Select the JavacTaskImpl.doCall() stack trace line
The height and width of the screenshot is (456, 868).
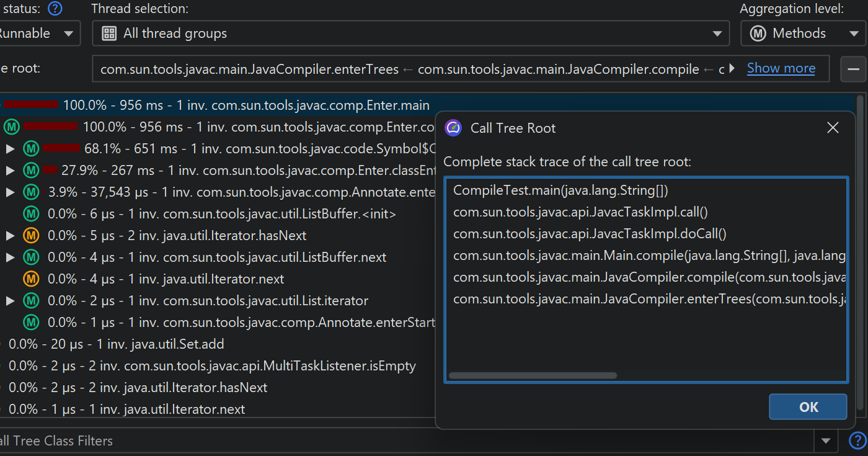point(589,234)
